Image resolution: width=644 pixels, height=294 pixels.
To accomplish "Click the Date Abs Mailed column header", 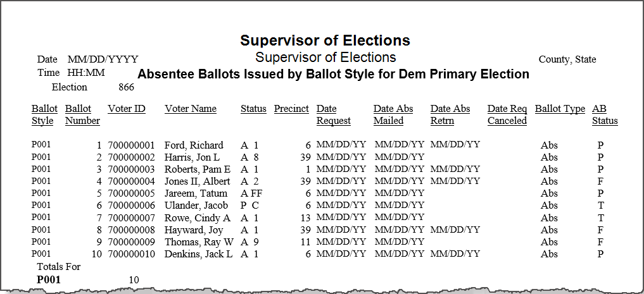I will 393,115.
